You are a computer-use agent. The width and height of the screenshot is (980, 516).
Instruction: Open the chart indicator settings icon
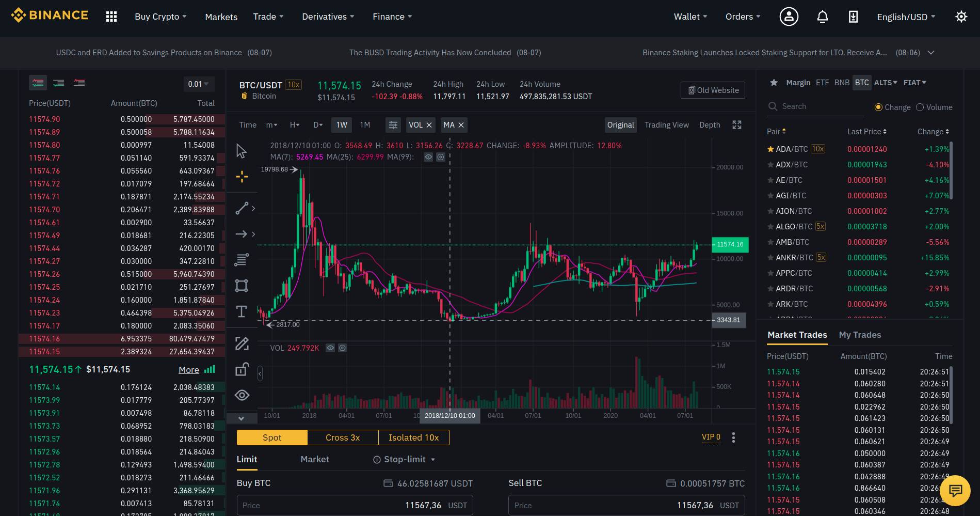click(393, 125)
